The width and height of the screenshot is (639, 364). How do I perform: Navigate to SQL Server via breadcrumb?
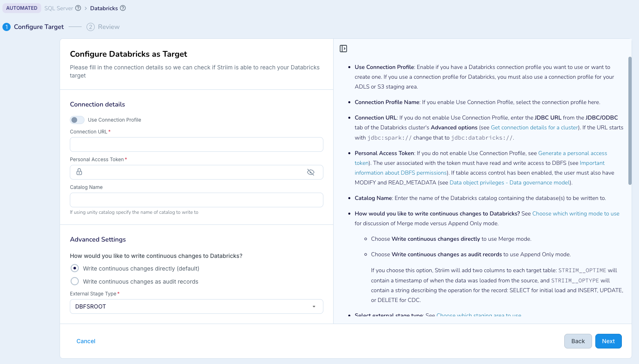pos(59,8)
